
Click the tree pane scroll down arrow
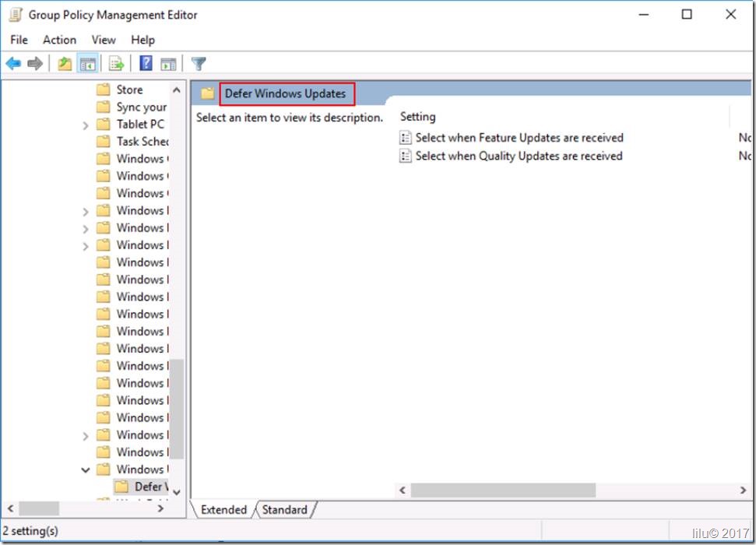tap(177, 492)
